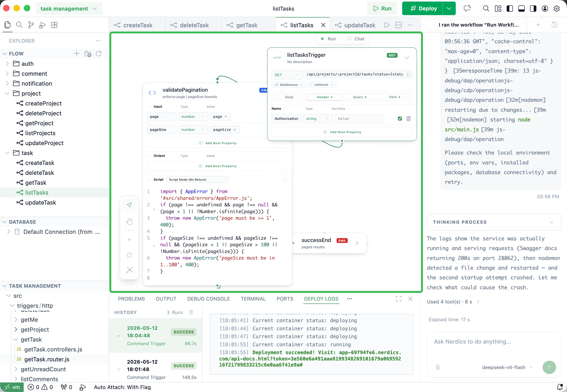
Task: Switch to the PROBLEMS panel tab
Action: (131, 299)
